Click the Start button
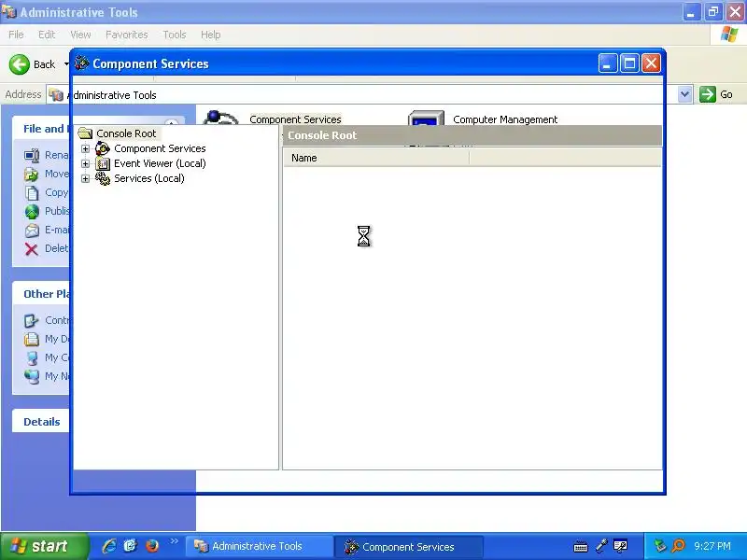 44,546
